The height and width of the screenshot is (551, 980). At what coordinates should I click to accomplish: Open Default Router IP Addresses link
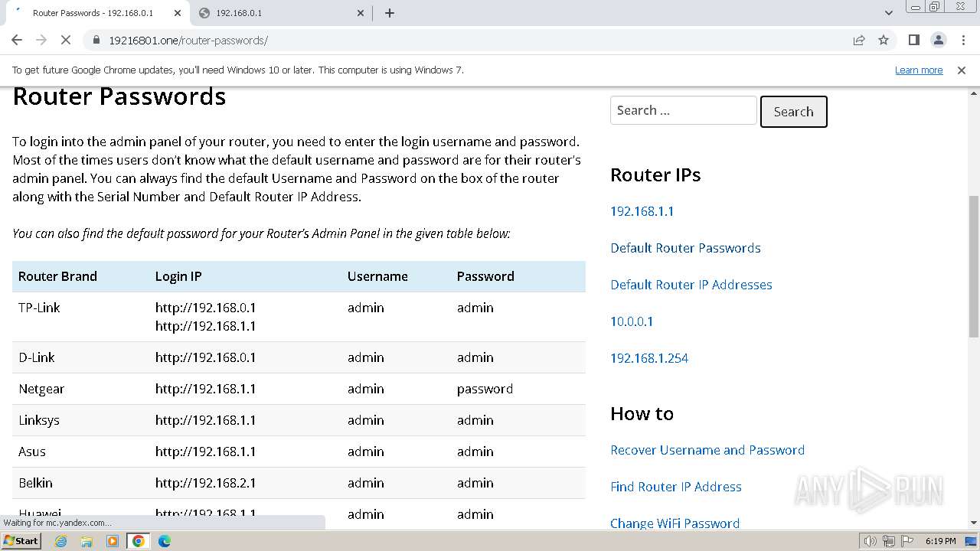(691, 285)
